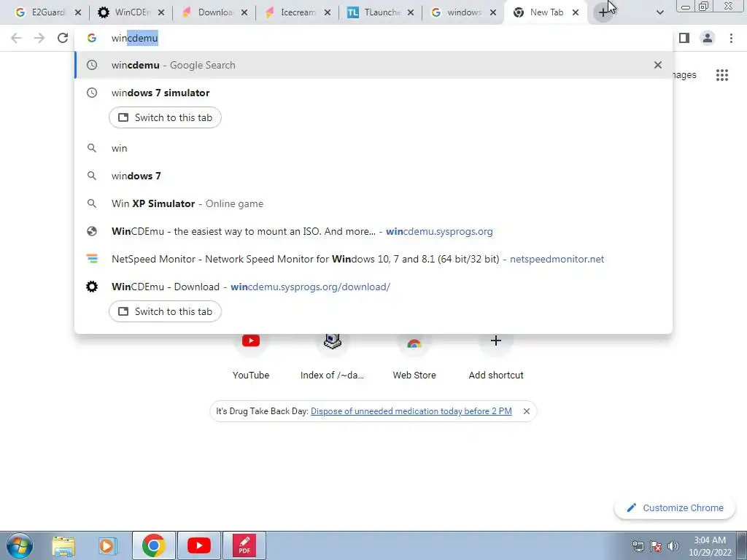Viewport: 747px width, 560px height.
Task: Click Switch to this tab under windows 7 simulator
Action: (x=165, y=117)
